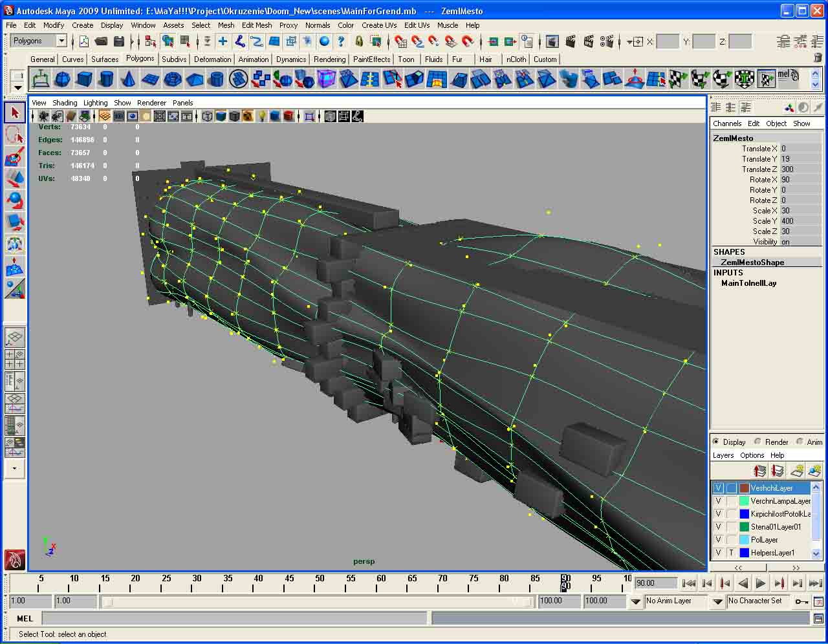Select the Paint Selection tool in toolbox

click(14, 156)
